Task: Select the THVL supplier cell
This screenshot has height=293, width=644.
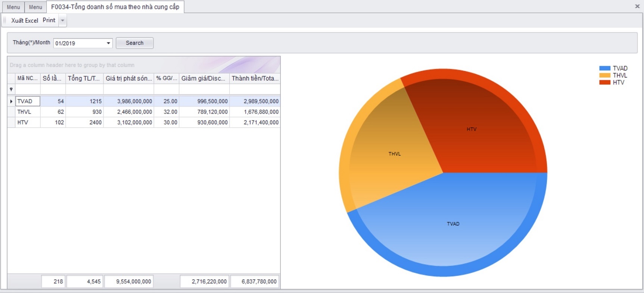Action: (28, 112)
